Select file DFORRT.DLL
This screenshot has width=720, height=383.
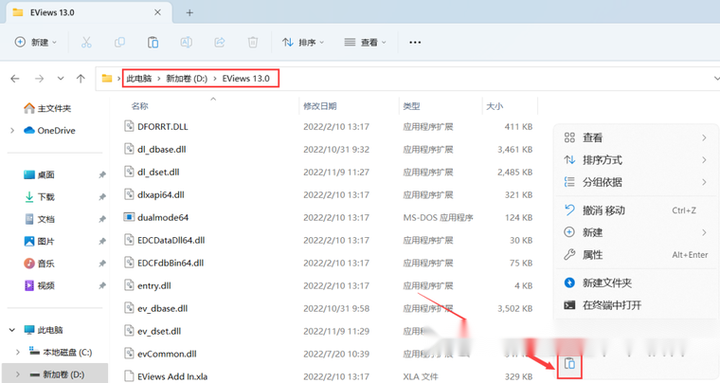[x=163, y=126]
